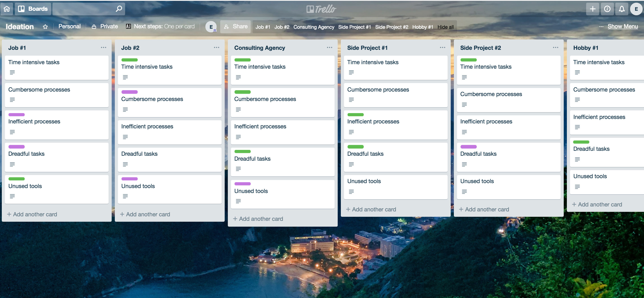Add another card to Side Project #1
Screen dimensions: 644x298
point(371,209)
